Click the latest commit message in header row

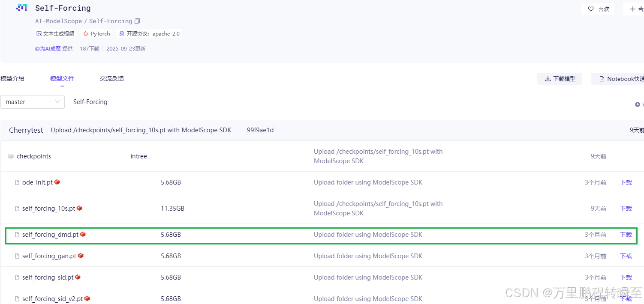(x=141, y=130)
